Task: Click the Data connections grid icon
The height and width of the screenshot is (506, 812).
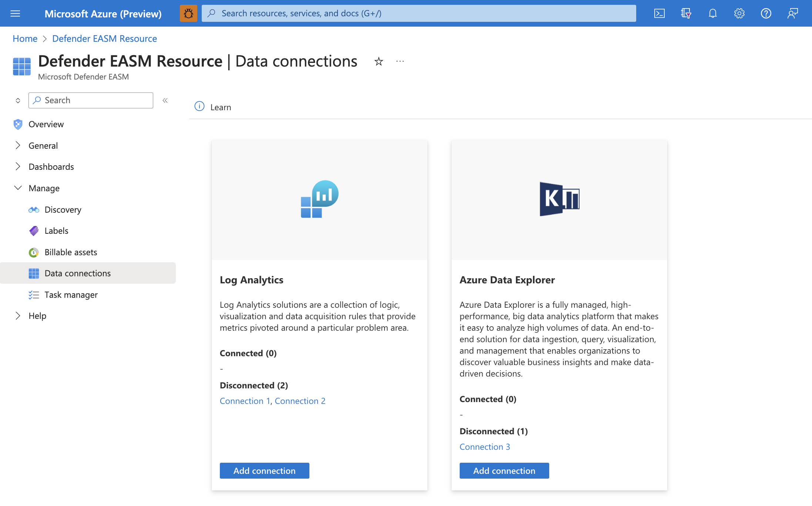Action: 33,273
